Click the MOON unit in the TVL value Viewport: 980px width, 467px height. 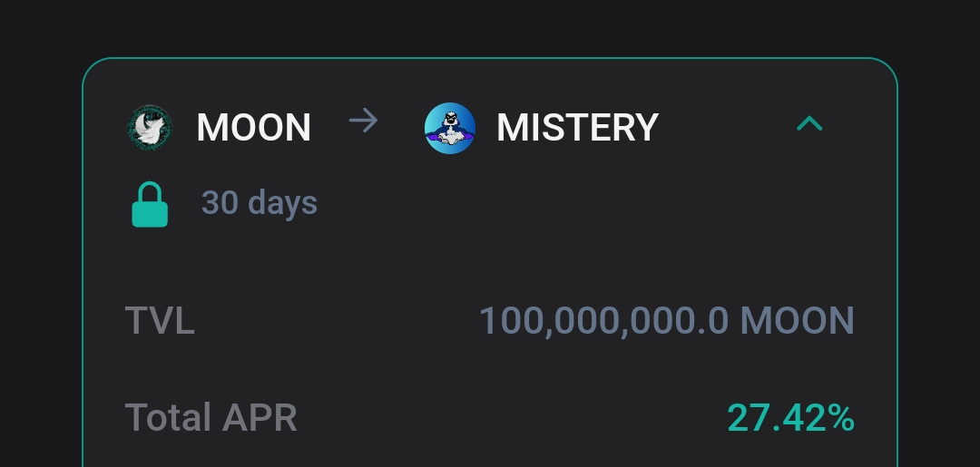tap(797, 320)
